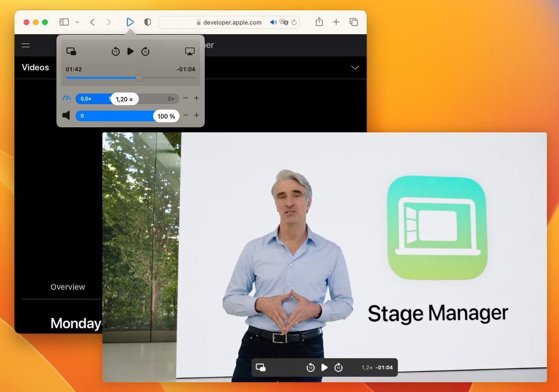This screenshot has width=559, height=392.
Task: Play the video from the popup panel
Action: pos(130,51)
